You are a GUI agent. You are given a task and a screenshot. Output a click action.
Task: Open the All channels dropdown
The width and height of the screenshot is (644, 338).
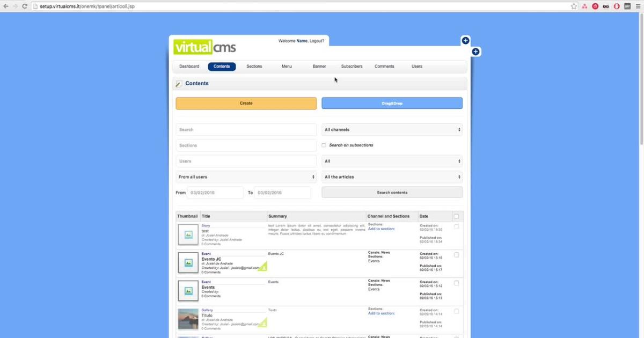[x=392, y=130]
